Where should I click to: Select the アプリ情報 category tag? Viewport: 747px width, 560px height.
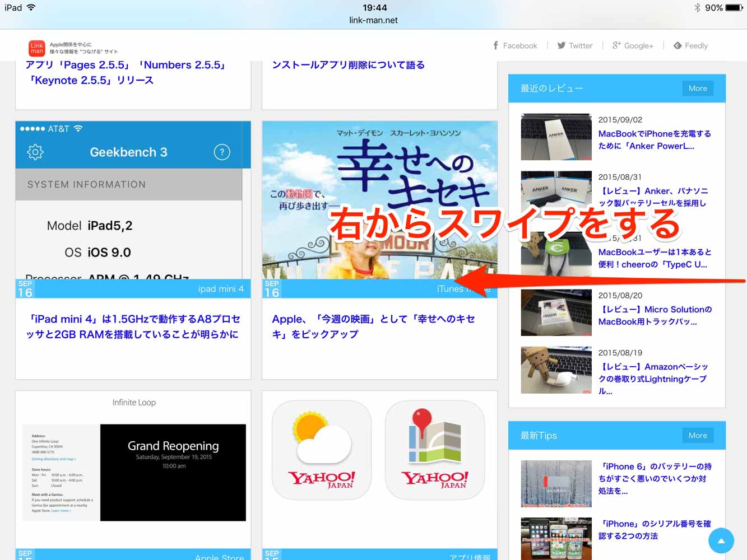point(470,557)
